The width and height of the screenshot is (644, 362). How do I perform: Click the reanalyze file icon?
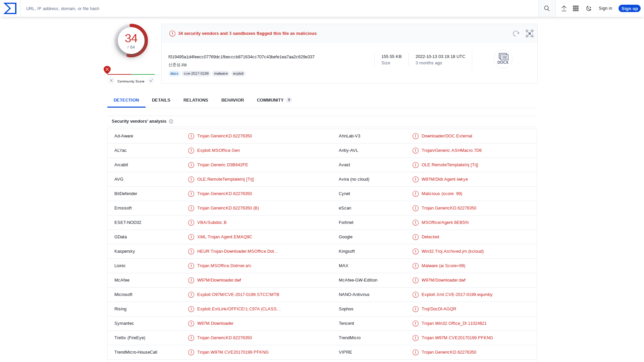[516, 34]
